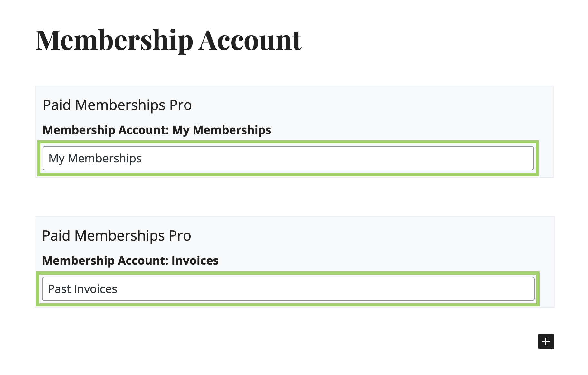Click the green-highlighted field in the top block
The height and width of the screenshot is (375, 588).
287,158
